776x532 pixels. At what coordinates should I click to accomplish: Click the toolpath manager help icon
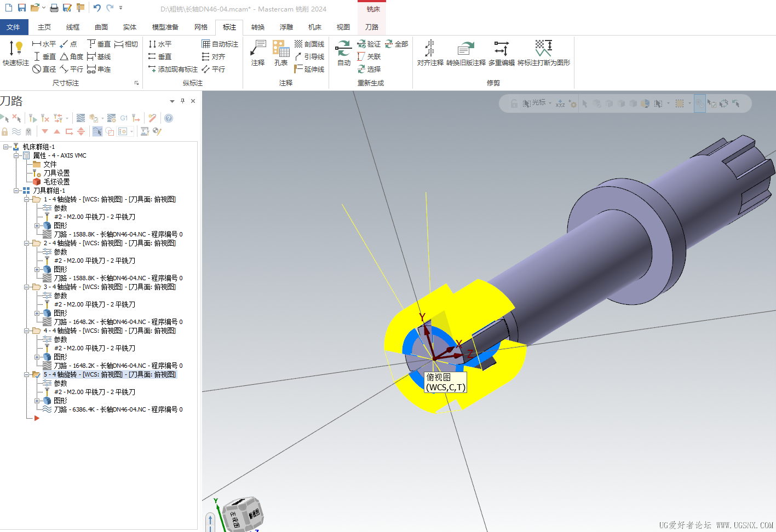pyautogui.click(x=169, y=118)
